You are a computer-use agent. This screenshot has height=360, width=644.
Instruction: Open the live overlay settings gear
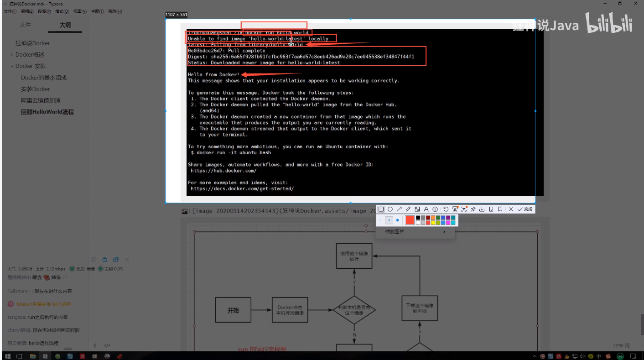(93, 259)
